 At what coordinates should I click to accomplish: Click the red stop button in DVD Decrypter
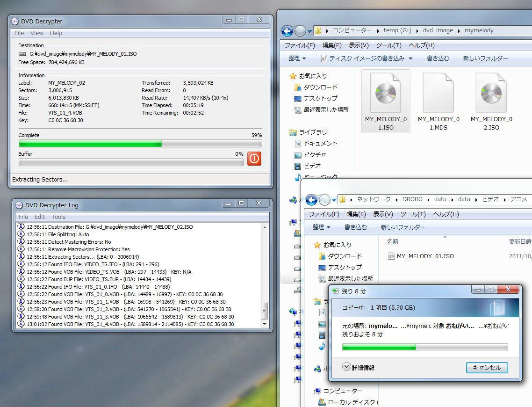coord(254,159)
